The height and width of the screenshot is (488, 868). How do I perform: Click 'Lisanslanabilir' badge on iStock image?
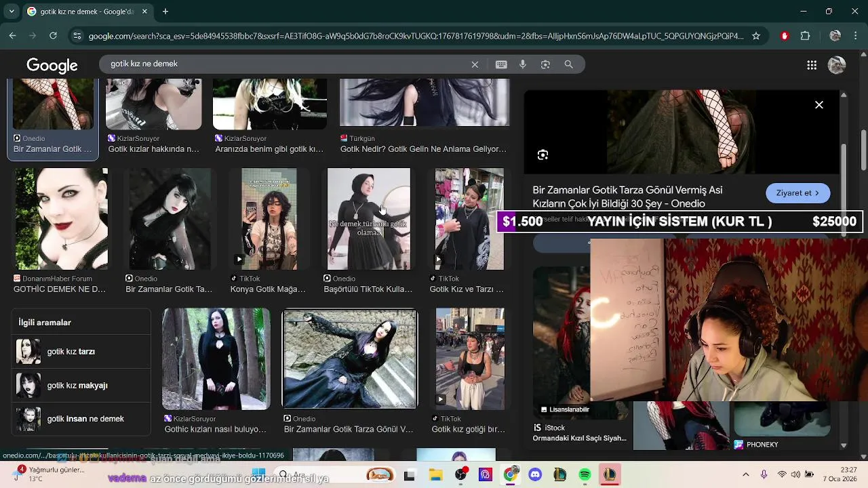pos(565,409)
